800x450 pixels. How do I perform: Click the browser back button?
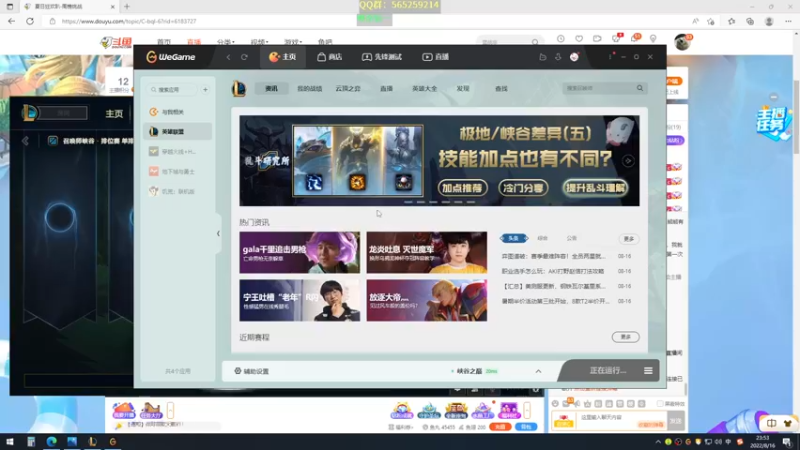11,21
